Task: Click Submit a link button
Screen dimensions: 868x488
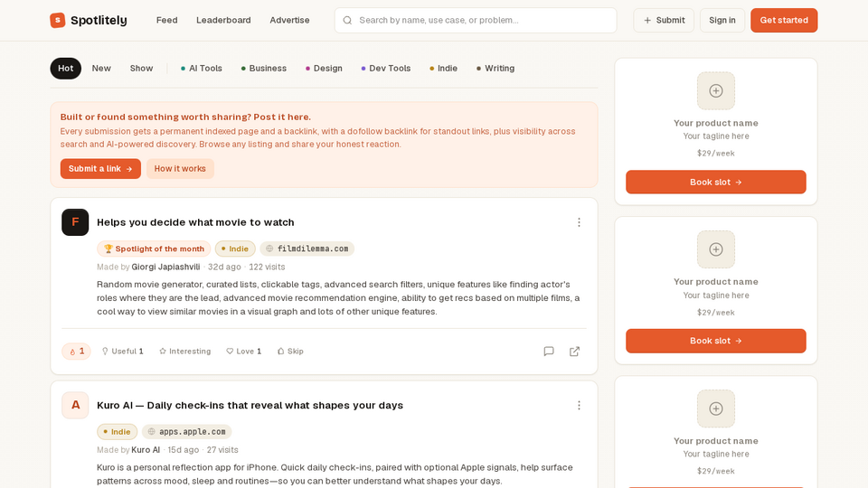Action: [100, 169]
